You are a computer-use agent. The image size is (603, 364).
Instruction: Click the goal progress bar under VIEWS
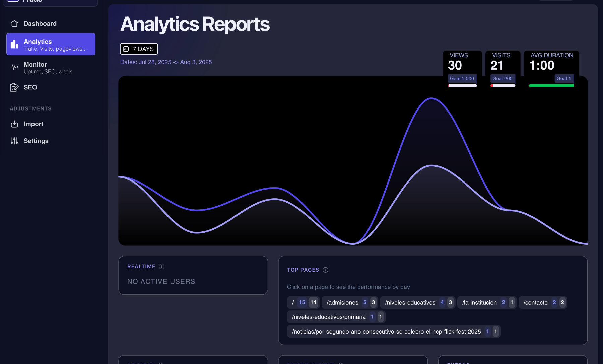pyautogui.click(x=462, y=85)
